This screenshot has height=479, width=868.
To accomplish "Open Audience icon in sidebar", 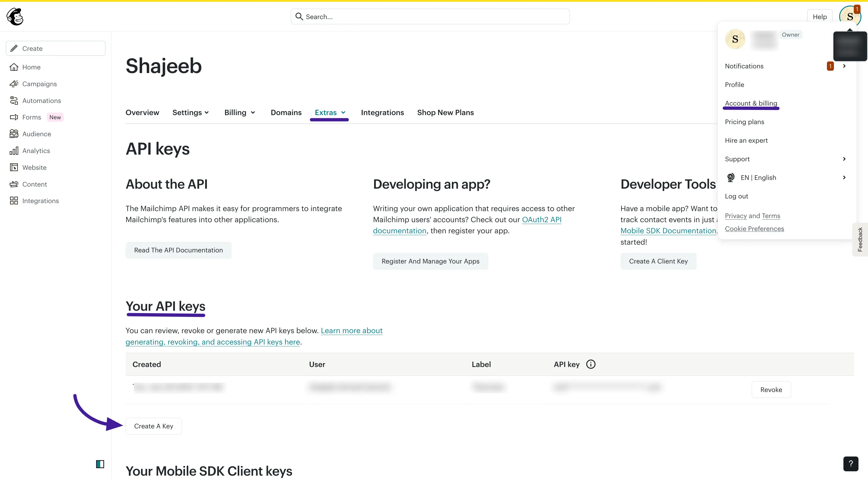I will [x=14, y=134].
